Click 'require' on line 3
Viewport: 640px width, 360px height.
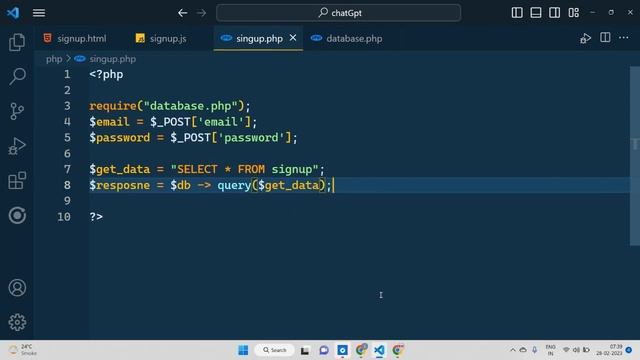click(113, 106)
